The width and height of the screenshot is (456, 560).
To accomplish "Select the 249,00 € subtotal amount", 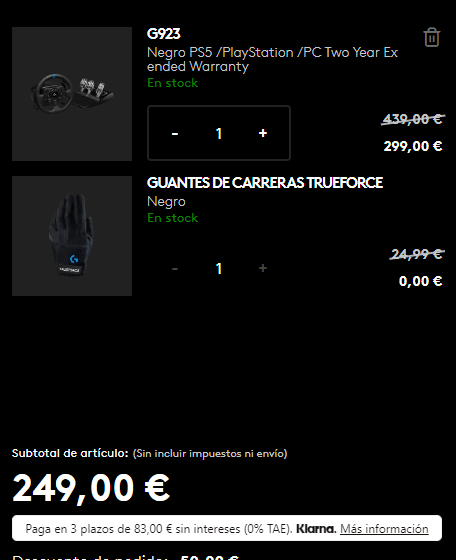I will tap(91, 488).
